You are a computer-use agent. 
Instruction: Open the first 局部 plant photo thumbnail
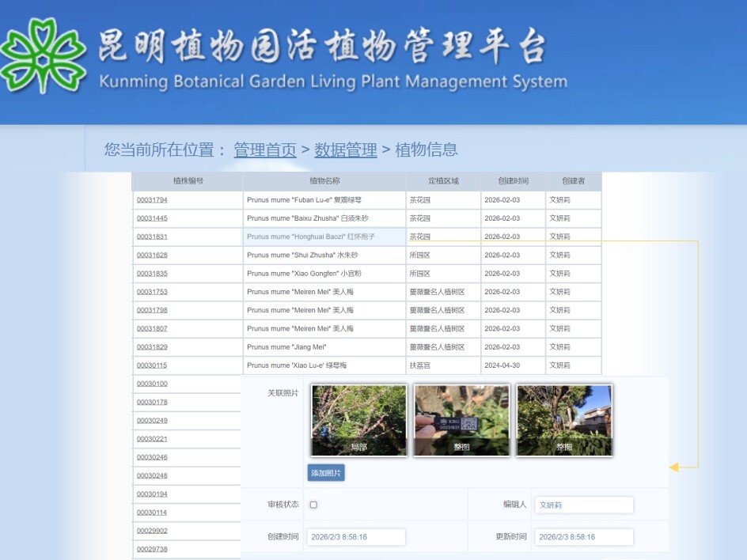click(358, 421)
